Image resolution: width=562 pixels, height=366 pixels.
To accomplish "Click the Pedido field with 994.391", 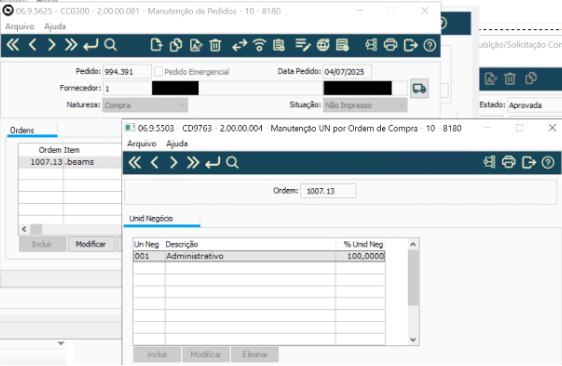I will [127, 71].
